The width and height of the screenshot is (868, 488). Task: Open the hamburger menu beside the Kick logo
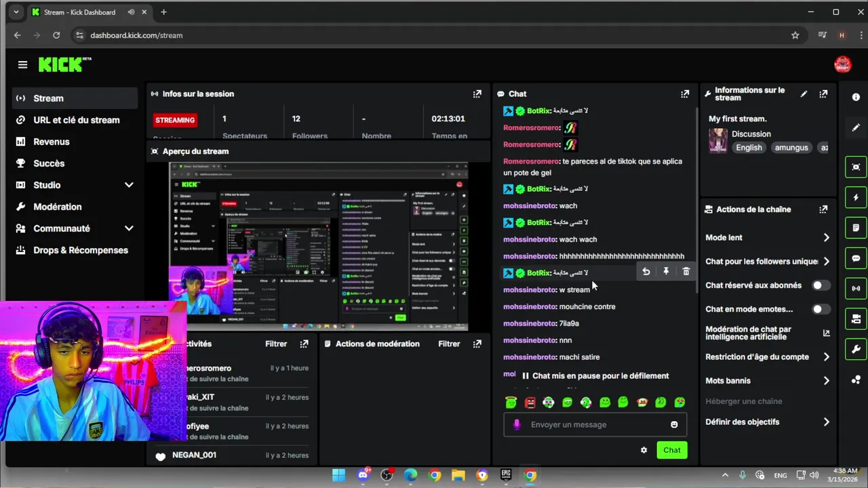coord(22,65)
